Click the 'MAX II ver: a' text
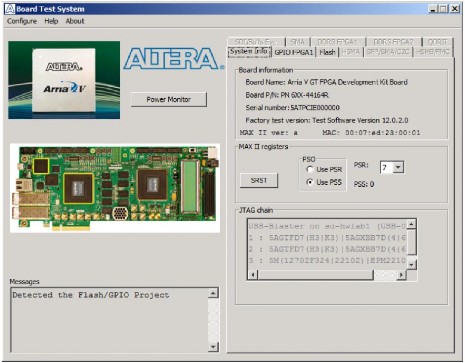The image size is (465, 363). coord(269,133)
